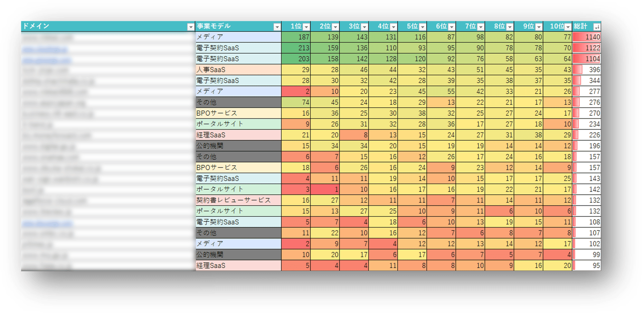
Task: Open the 2位 column filter dropdown
Action: (335, 27)
